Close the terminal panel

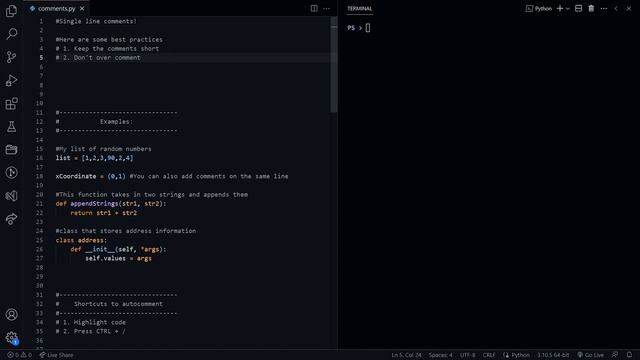coord(629,8)
